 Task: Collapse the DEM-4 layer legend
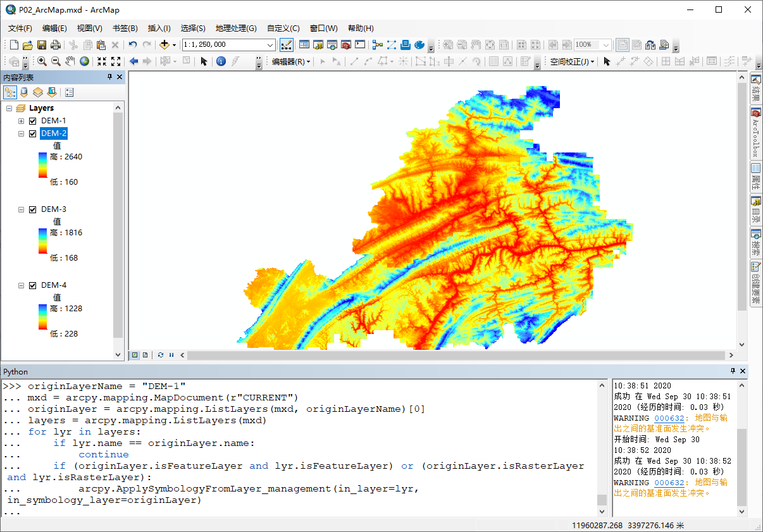point(22,285)
